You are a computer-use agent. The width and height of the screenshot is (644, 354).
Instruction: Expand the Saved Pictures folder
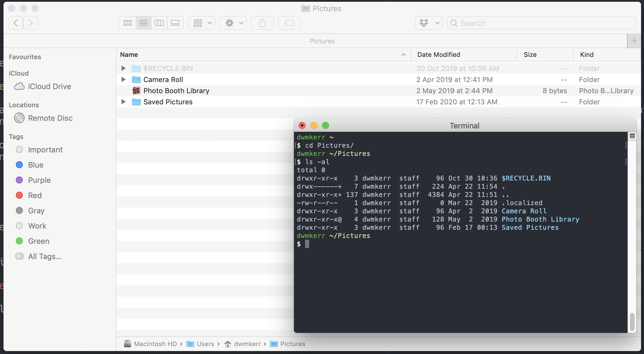point(123,102)
